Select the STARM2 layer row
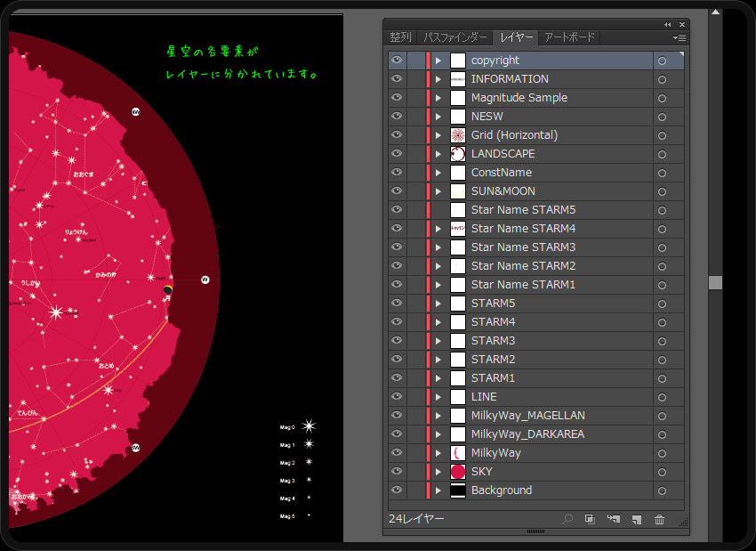756x551 pixels. point(536,360)
